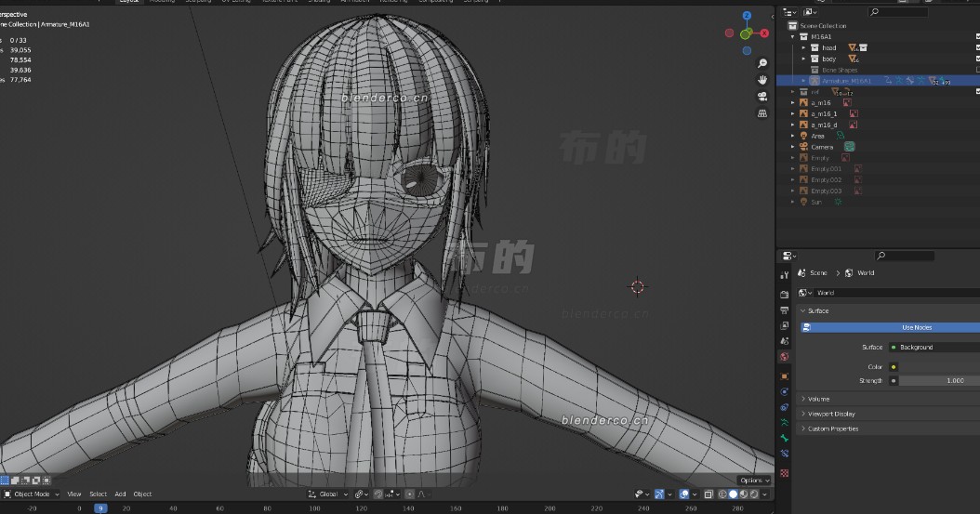Select the a_m16_d object in outliner
Viewport: 980px width, 514px height.
tap(824, 125)
